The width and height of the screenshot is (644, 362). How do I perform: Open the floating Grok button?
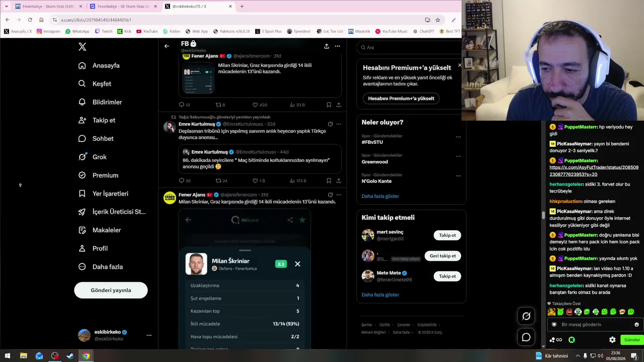tap(526, 316)
